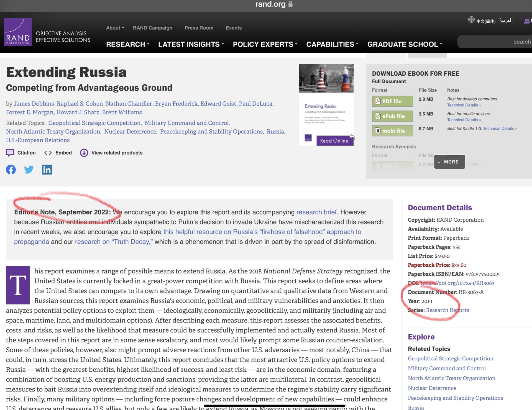Go to RAND Campaign page
Viewport: 532px width, 410px height.
tap(153, 28)
